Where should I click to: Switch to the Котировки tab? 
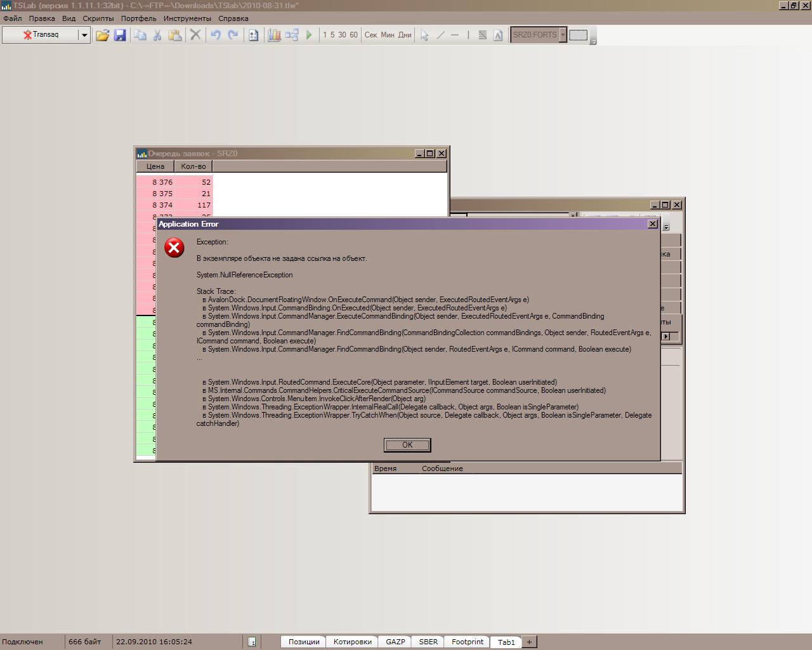[x=353, y=642]
